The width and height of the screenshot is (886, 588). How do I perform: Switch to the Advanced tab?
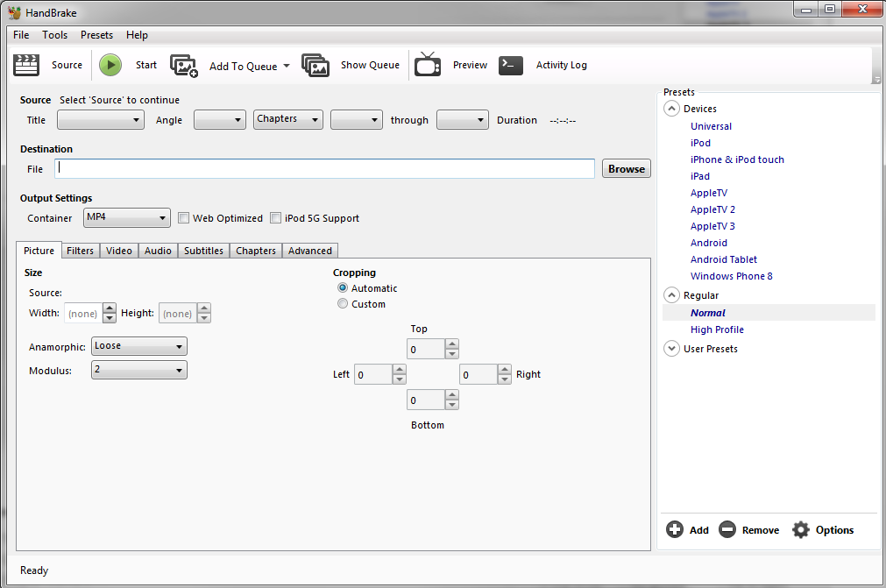[310, 251]
